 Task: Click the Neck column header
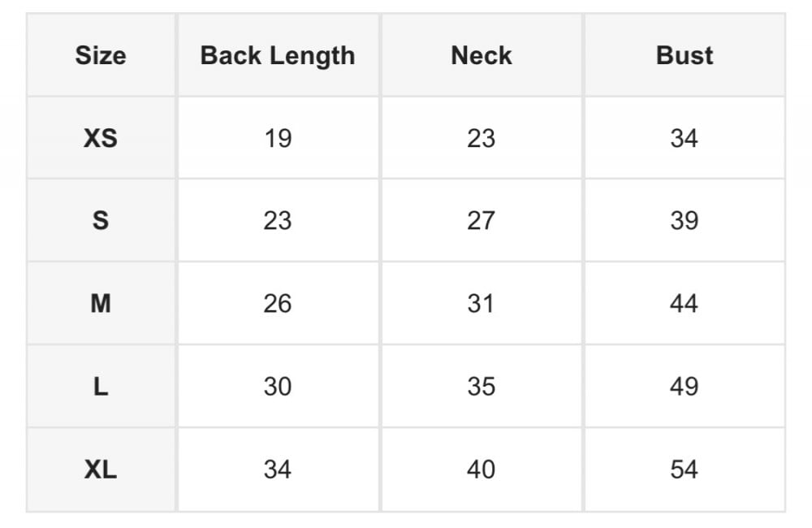point(481,55)
